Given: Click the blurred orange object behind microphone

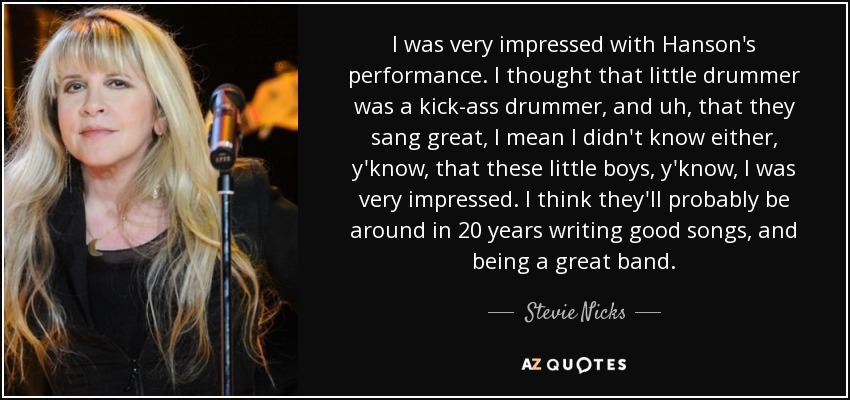Looking at the screenshot, I should (272, 101).
